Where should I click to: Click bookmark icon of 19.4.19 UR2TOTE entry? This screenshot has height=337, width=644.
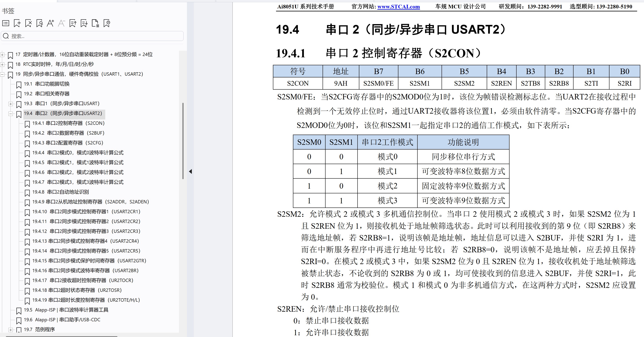point(27,301)
